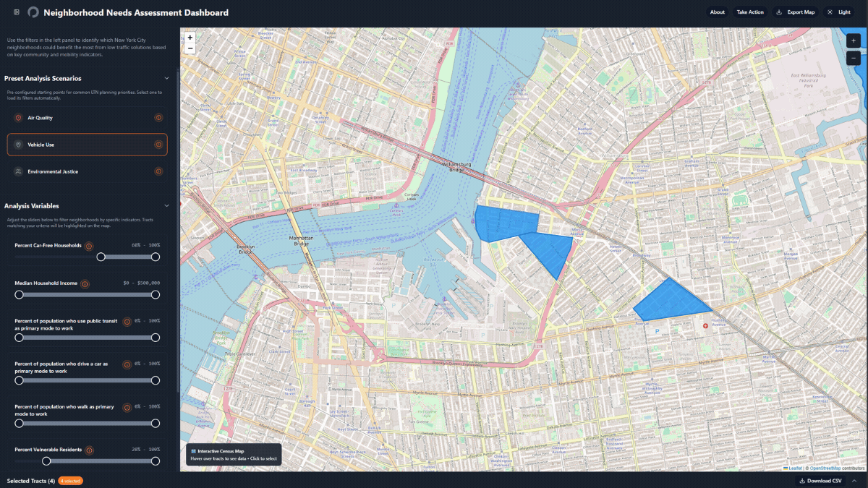Click Car-Free Households minimum slider handle
Viewport: 868px width, 488px height.
101,257
